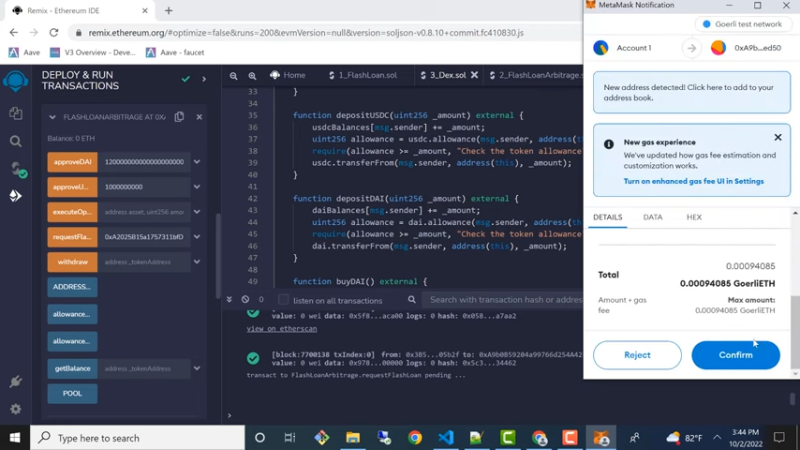Open MetaMask HEX tab

694,217
